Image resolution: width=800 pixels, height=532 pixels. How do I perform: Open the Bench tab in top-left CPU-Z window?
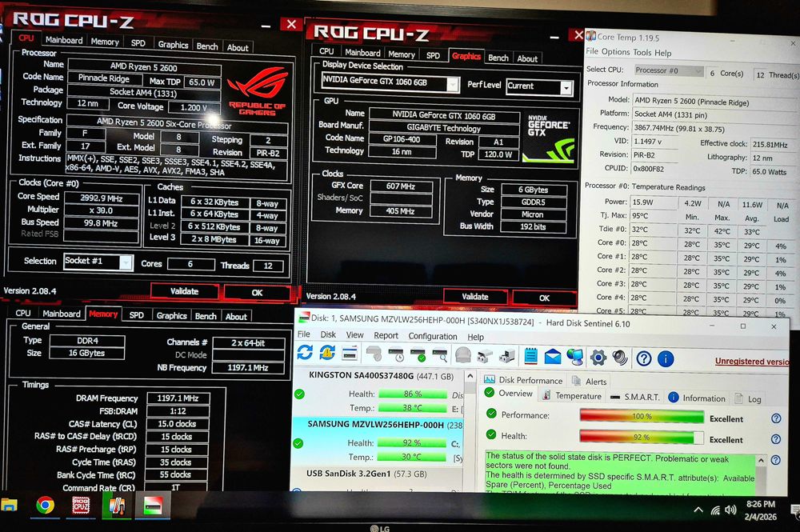(x=207, y=46)
